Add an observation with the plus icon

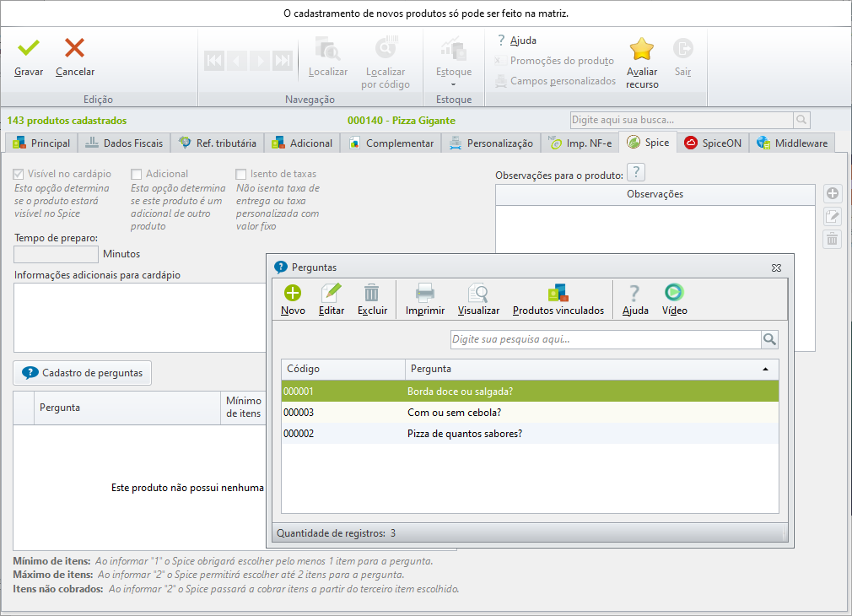click(832, 193)
